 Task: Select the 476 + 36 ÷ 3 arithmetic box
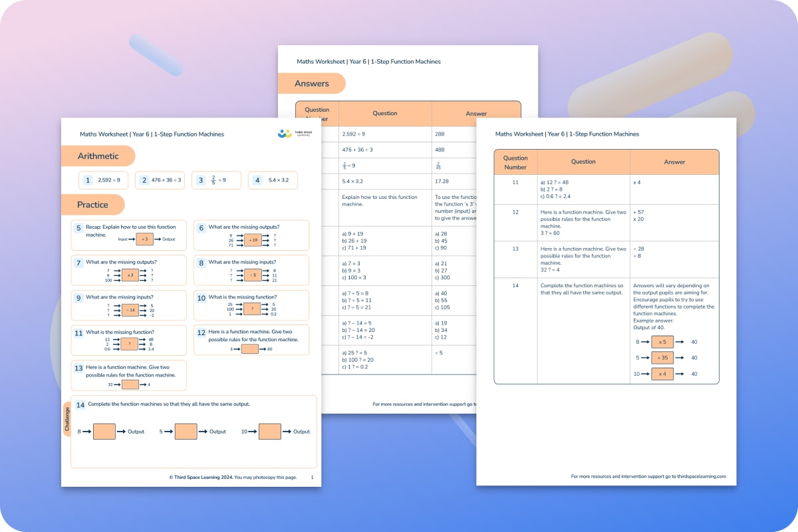[160, 180]
